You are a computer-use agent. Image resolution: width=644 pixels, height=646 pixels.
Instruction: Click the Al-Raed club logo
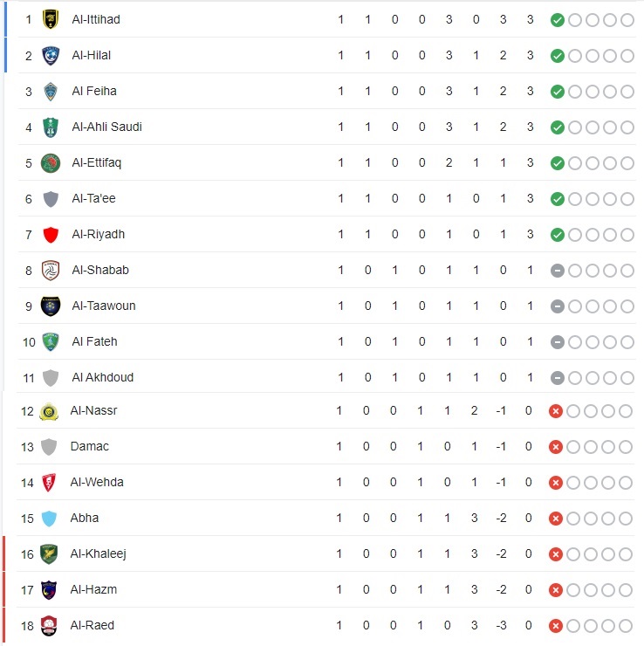pyautogui.click(x=49, y=625)
